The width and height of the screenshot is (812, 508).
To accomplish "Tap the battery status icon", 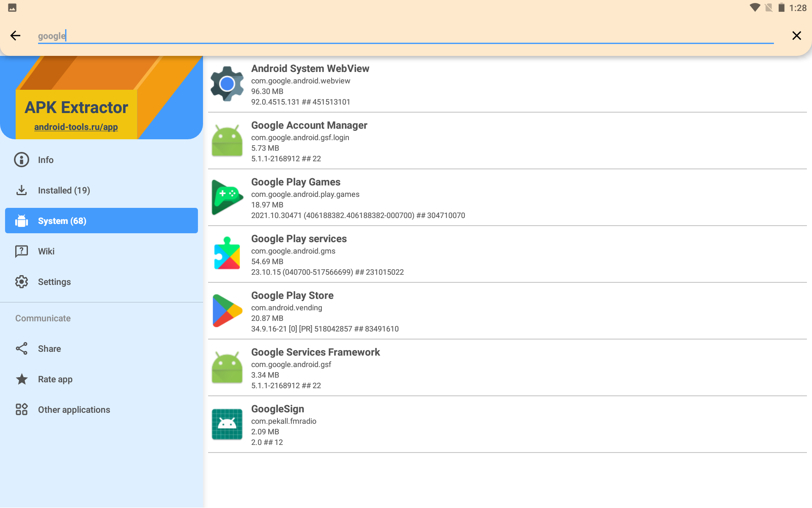I will click(x=782, y=8).
